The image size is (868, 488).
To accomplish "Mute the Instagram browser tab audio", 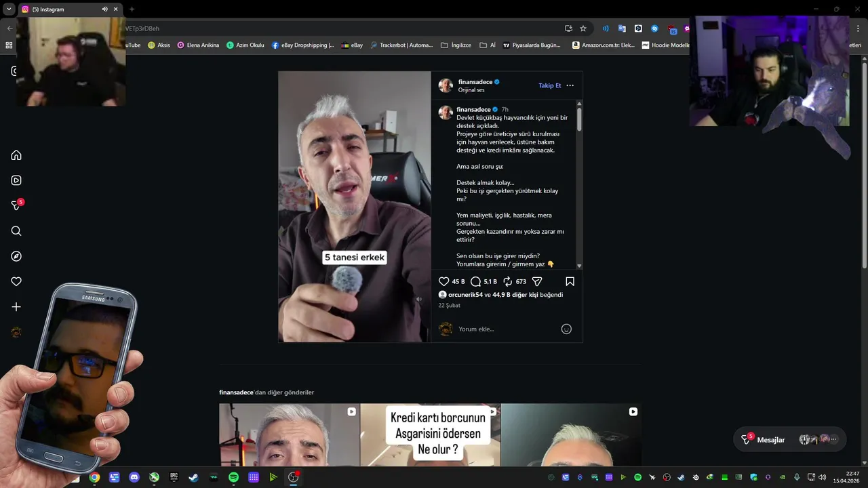I will (x=104, y=9).
